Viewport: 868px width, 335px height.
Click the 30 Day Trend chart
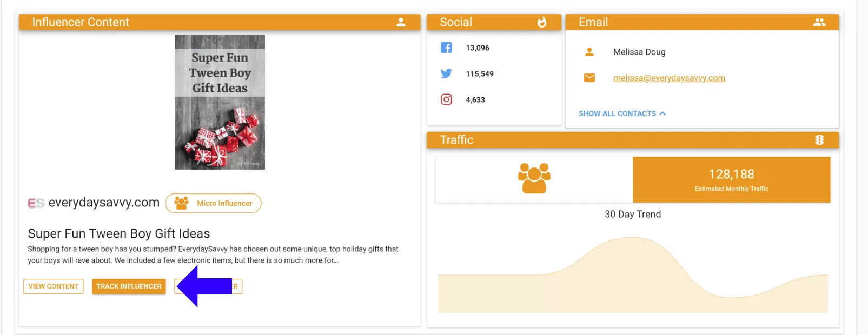(x=633, y=276)
